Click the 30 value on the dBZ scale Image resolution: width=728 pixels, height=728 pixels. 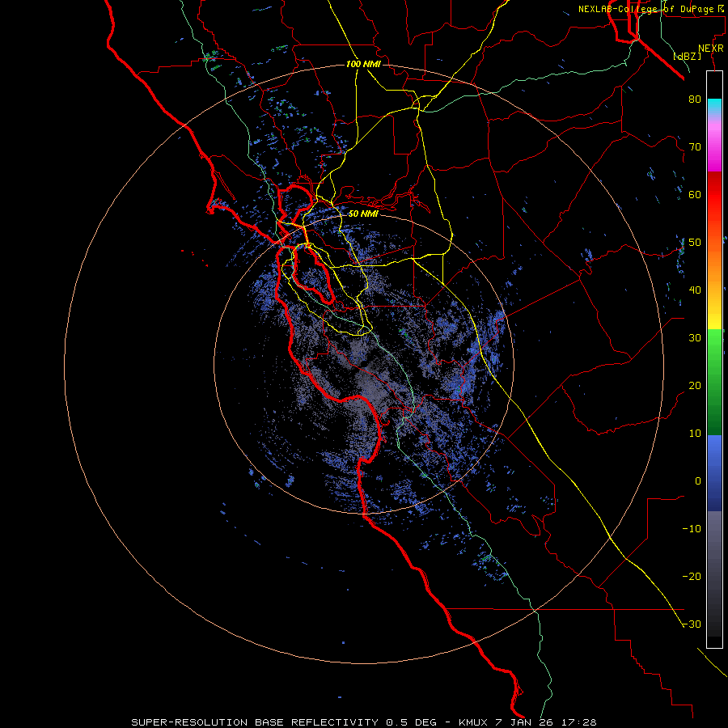[695, 338]
